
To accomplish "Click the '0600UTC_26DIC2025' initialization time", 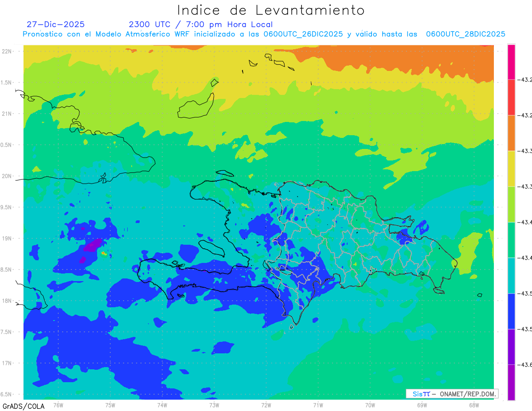I will tap(303, 34).
